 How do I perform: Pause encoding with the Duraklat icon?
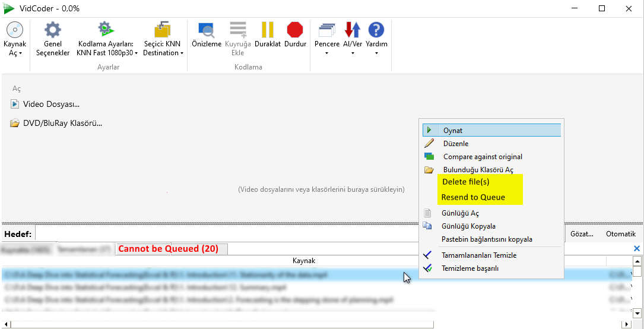pyautogui.click(x=267, y=30)
